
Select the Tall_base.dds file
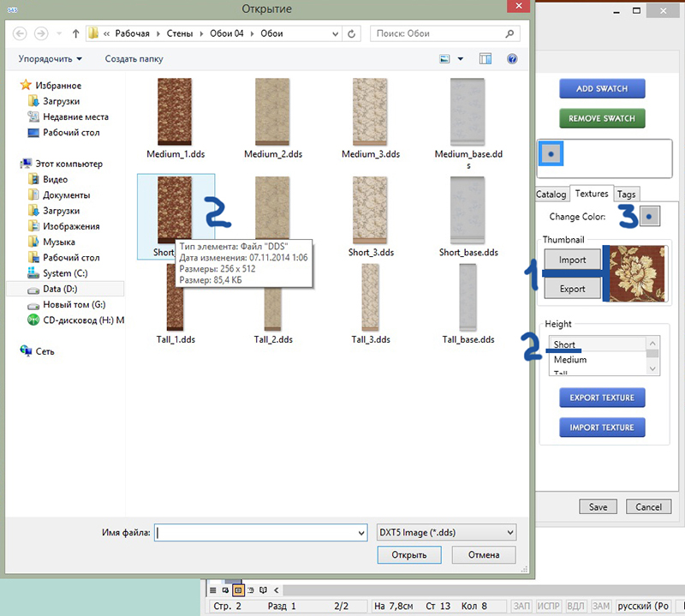(468, 300)
